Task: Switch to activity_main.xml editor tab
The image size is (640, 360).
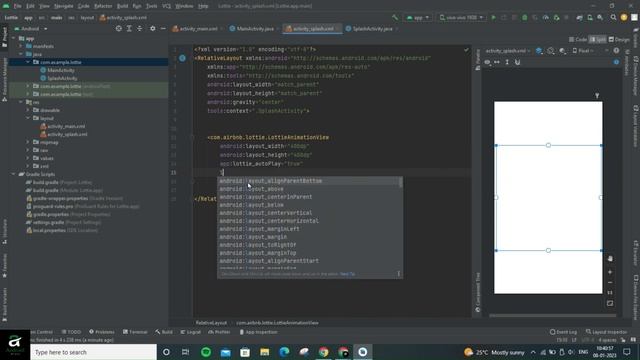Action: 198,29
